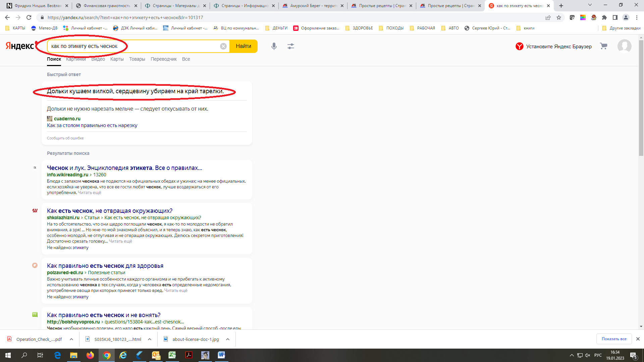This screenshot has height=362, width=644.
Task: Open the tab search chevron dropdown
Action: (590, 5)
